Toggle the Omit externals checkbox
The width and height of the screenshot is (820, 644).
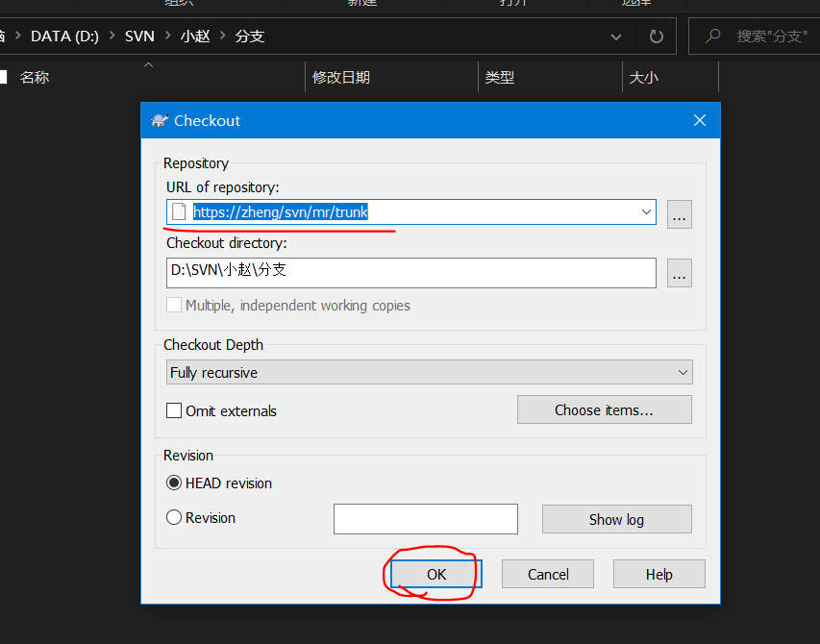click(174, 410)
